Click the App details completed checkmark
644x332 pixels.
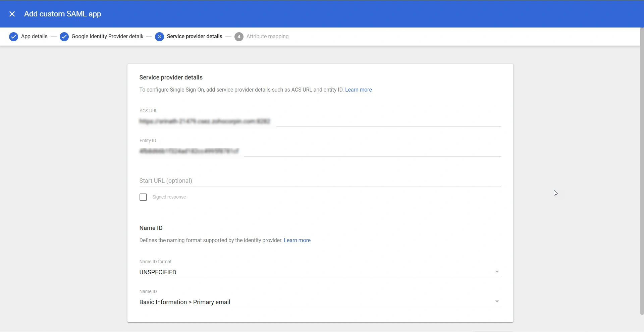pos(13,37)
